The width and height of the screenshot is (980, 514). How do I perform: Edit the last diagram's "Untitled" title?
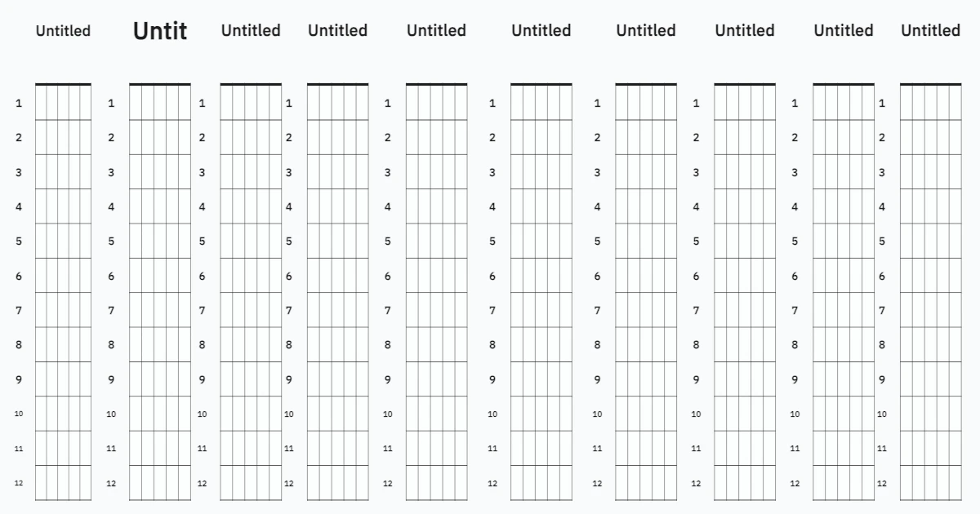coord(930,30)
